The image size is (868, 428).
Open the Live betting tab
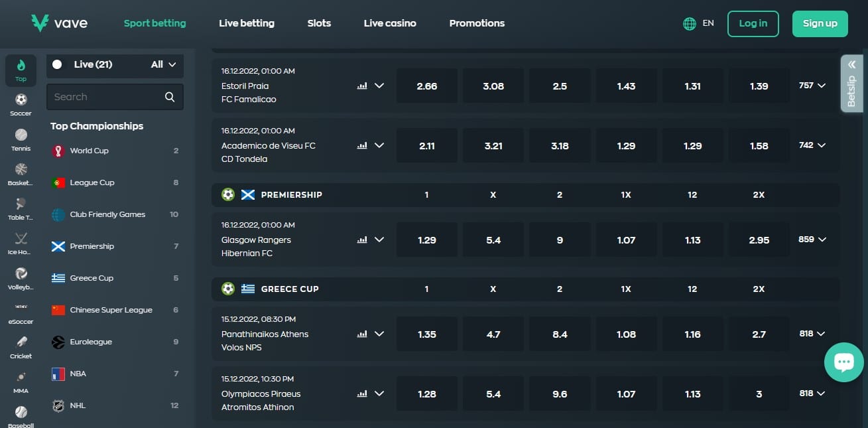tap(247, 23)
